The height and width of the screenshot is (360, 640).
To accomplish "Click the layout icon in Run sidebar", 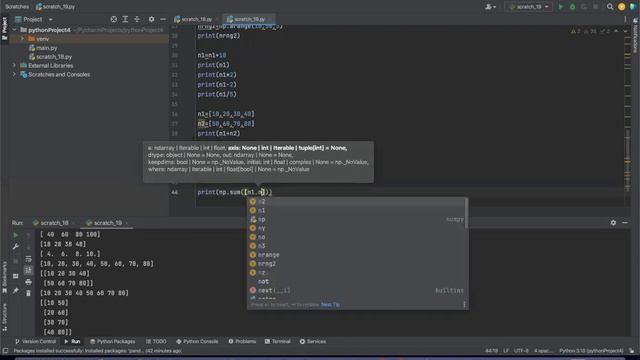I will (x=16, y=276).
